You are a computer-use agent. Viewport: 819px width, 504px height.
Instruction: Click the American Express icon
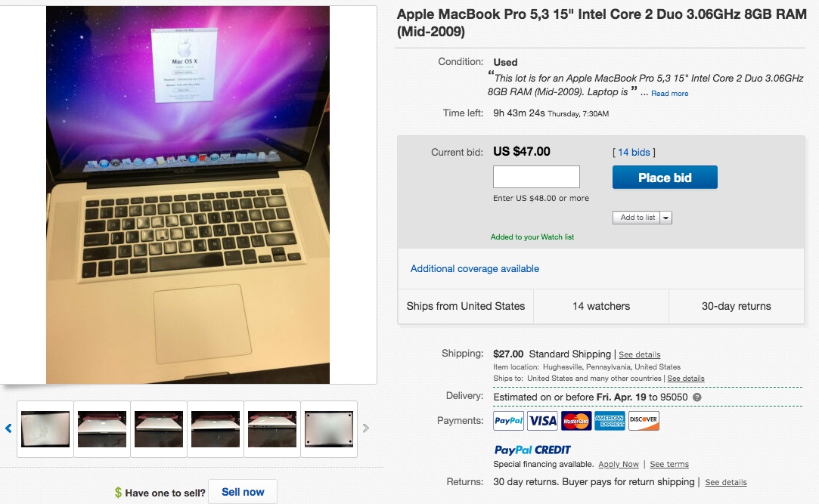610,421
